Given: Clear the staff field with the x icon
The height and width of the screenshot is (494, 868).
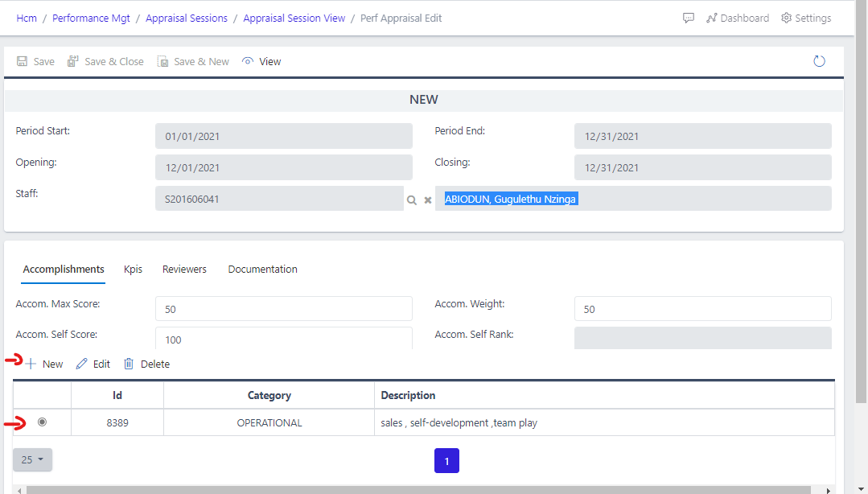Looking at the screenshot, I should 427,199.
